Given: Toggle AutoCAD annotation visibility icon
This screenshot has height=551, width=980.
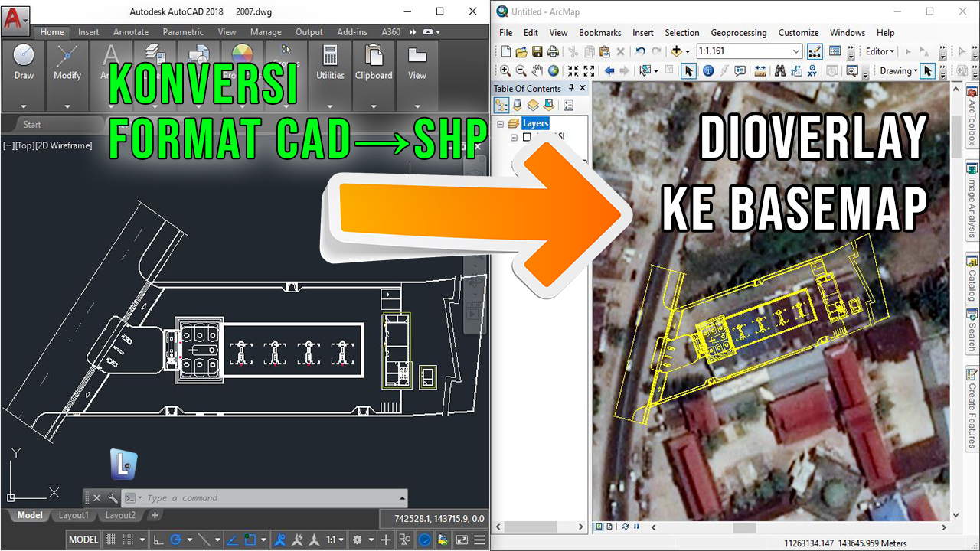Looking at the screenshot, I should (x=280, y=540).
